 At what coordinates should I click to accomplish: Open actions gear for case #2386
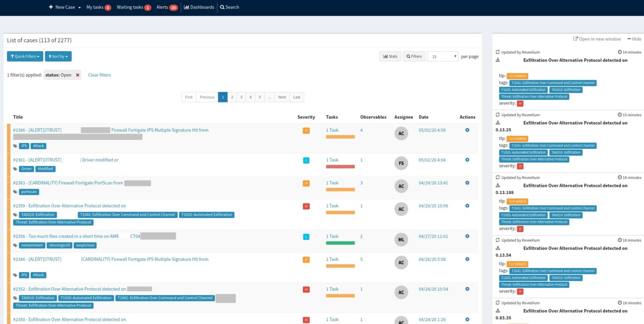click(467, 130)
